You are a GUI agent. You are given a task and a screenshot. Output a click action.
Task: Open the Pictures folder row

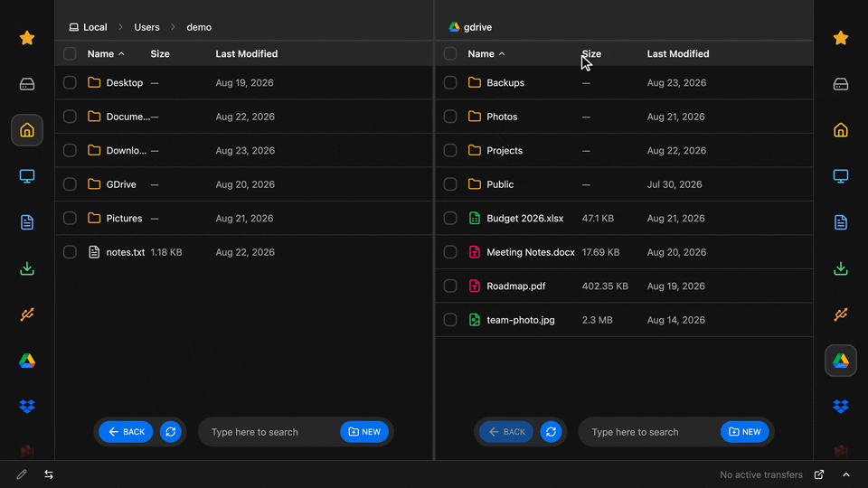(243, 218)
